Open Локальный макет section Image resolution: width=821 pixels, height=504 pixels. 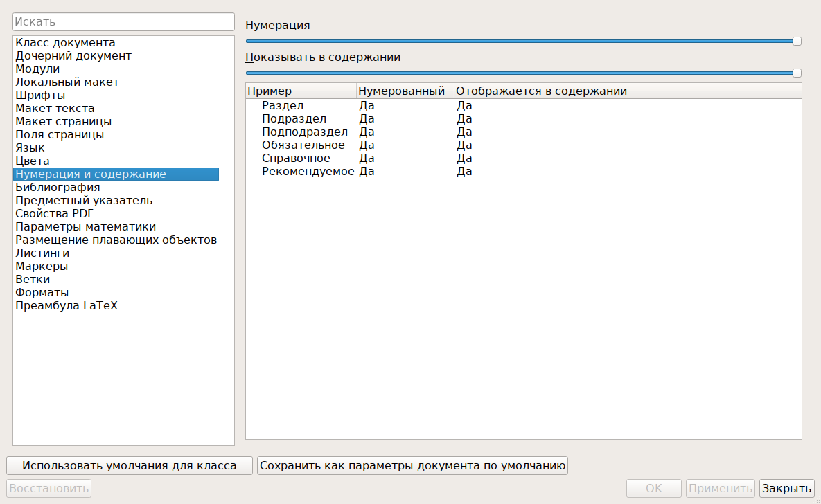[116, 82]
